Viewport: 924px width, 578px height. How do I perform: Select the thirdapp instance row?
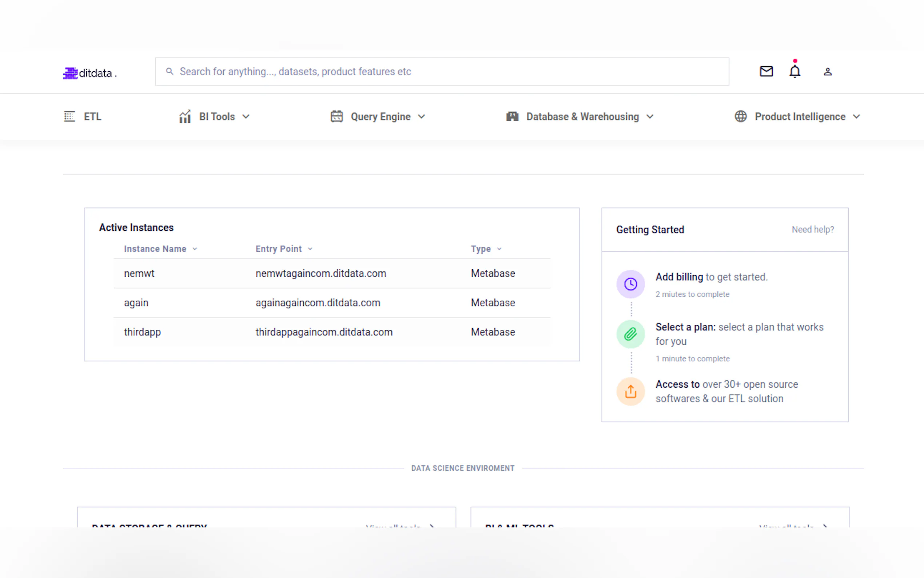(331, 332)
